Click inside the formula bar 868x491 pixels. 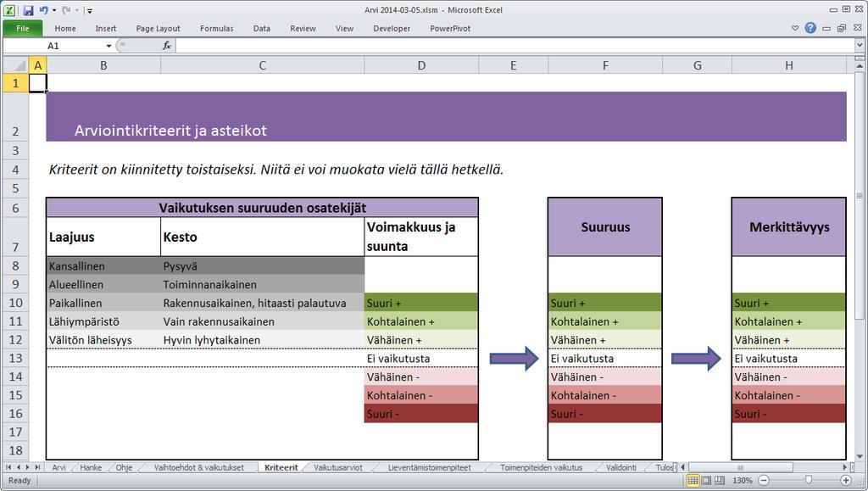click(515, 46)
